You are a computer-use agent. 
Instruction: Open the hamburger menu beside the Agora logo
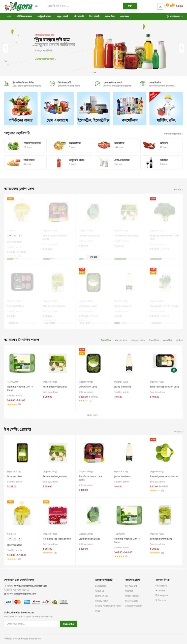[x=36, y=6]
